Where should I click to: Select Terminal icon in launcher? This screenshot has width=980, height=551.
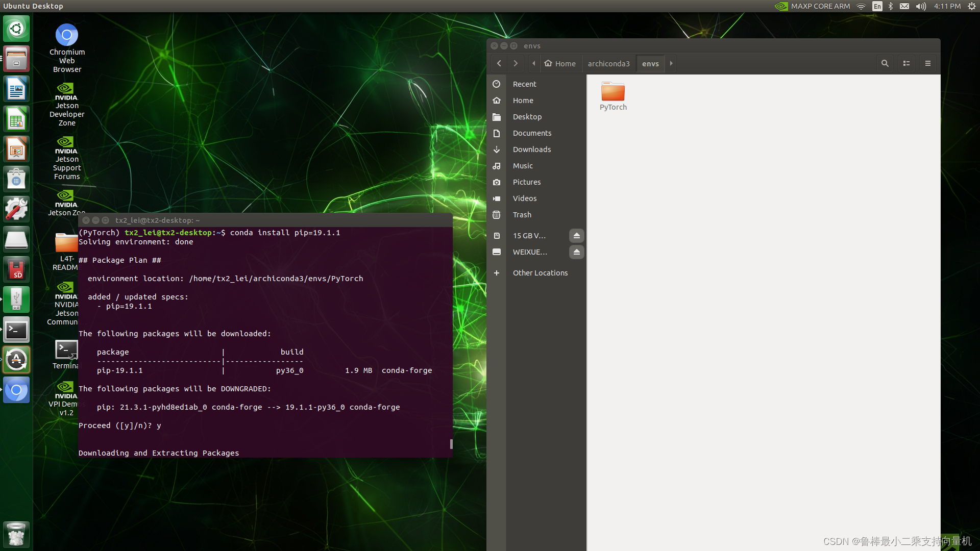click(x=16, y=330)
